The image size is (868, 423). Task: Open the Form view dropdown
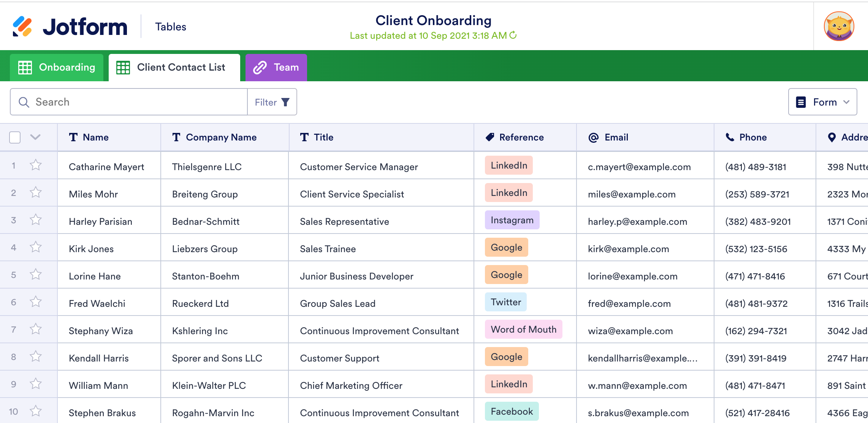click(822, 102)
